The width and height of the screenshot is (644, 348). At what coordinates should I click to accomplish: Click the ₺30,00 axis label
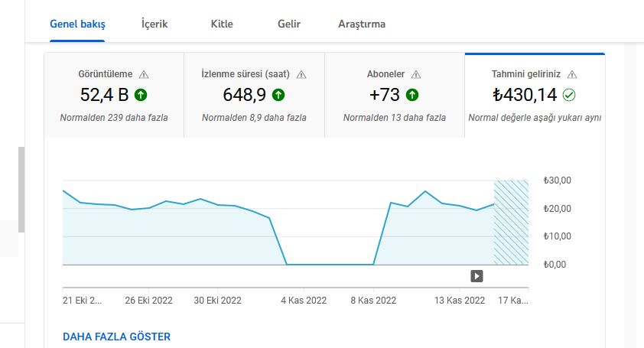click(558, 181)
